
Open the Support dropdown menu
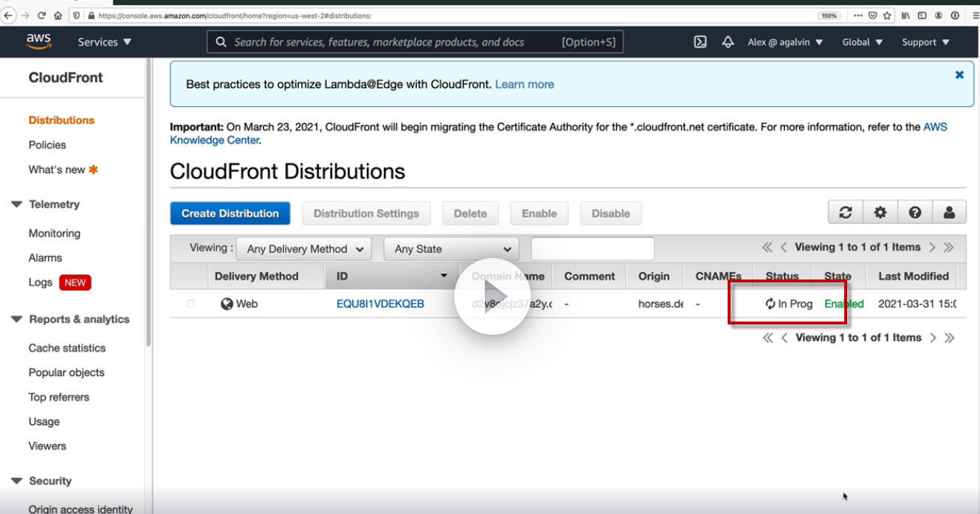coord(925,42)
